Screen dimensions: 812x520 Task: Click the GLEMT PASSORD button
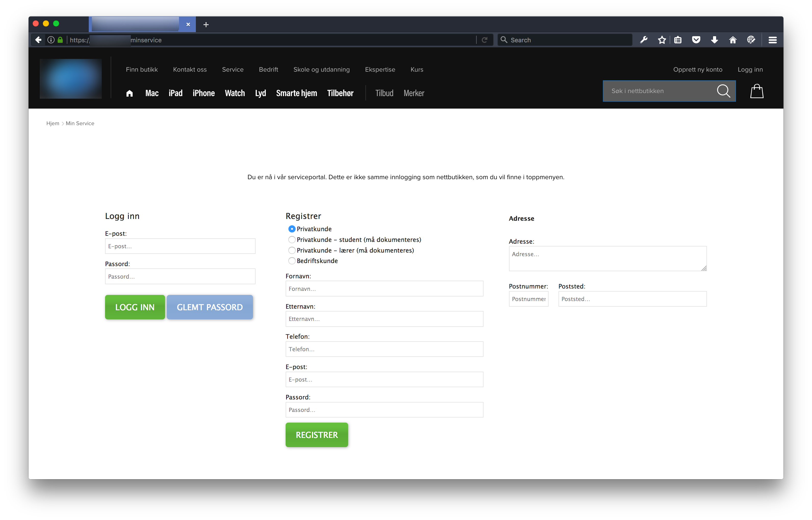[x=210, y=307]
